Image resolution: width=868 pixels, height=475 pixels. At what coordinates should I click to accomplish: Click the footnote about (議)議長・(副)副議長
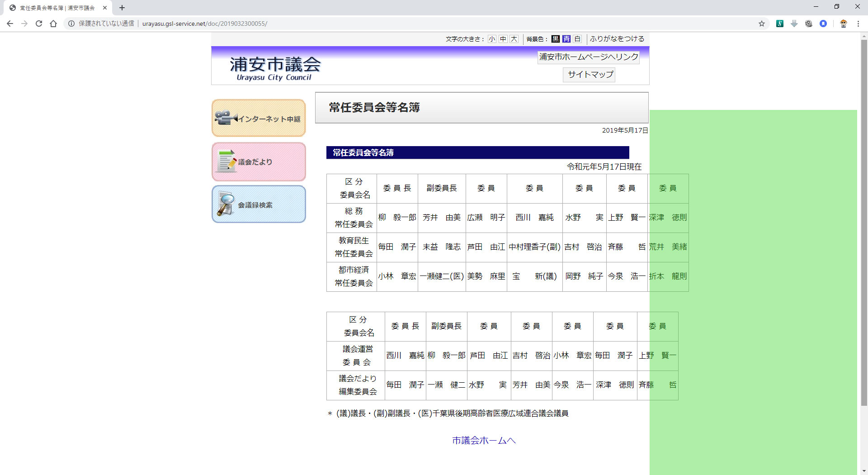(x=448, y=413)
